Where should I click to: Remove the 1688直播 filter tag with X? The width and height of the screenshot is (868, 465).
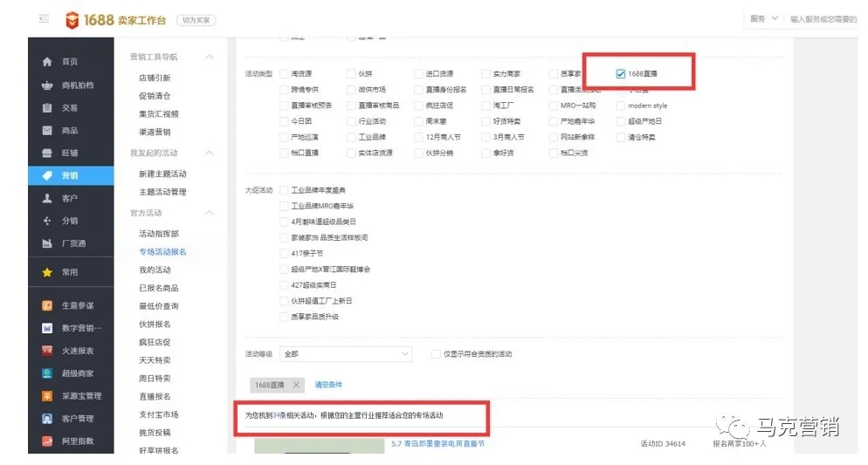[x=296, y=385]
